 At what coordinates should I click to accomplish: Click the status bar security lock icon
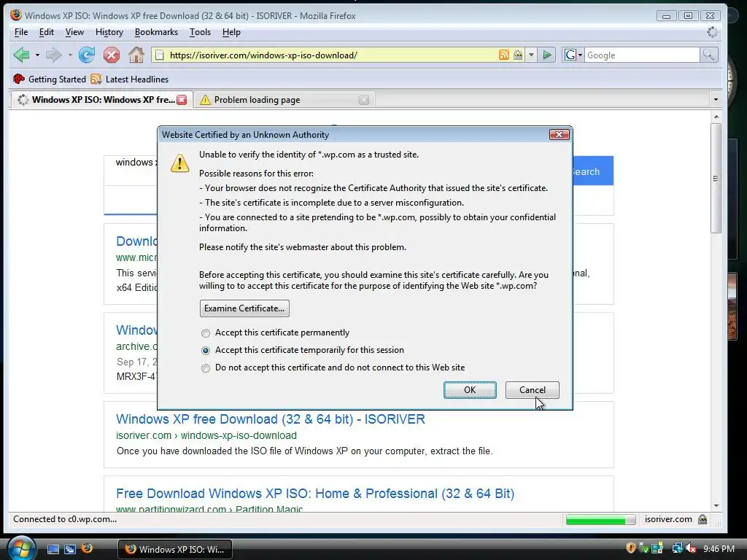pyautogui.click(x=703, y=519)
